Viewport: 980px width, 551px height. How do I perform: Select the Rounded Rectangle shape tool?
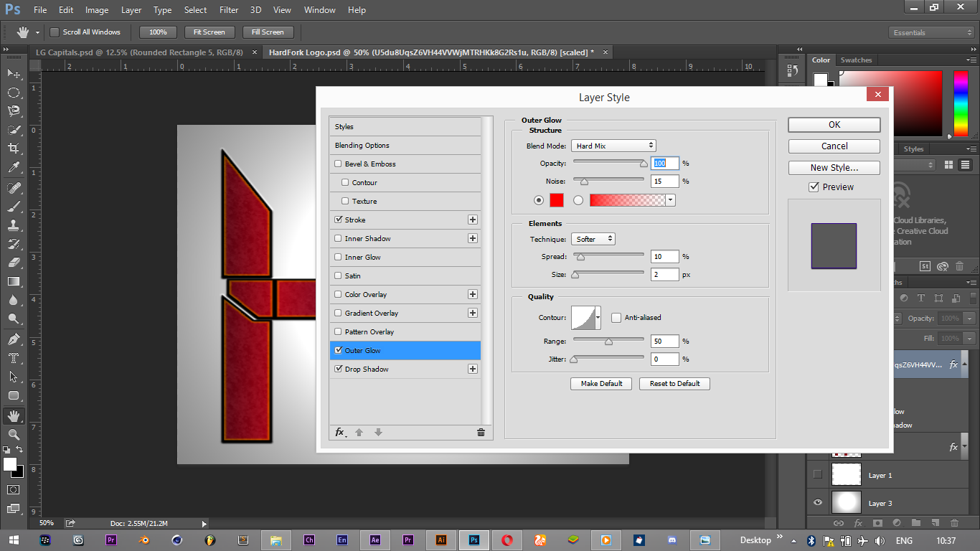[x=14, y=395]
